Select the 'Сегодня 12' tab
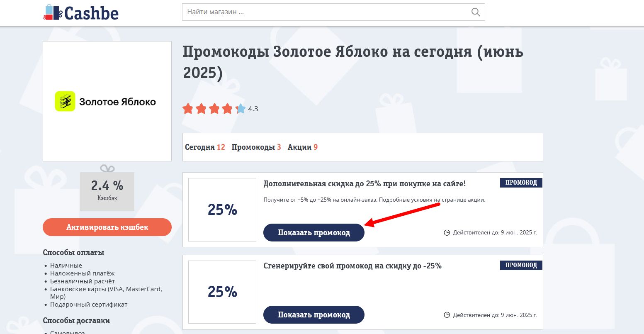Image resolution: width=644 pixels, height=334 pixels. click(x=205, y=147)
